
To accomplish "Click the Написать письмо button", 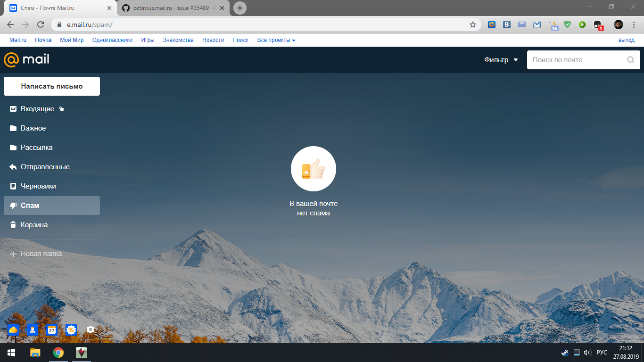I will pyautogui.click(x=51, y=86).
